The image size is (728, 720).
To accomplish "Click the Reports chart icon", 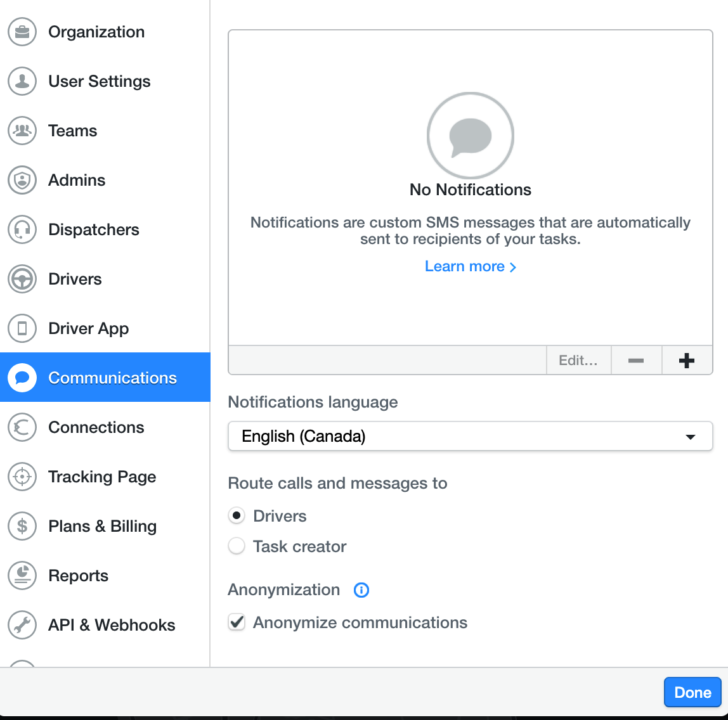I will point(22,575).
